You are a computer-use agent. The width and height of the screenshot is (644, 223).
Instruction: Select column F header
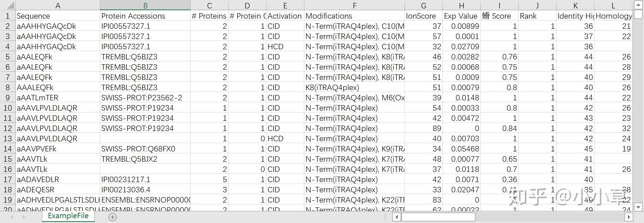point(354,5)
